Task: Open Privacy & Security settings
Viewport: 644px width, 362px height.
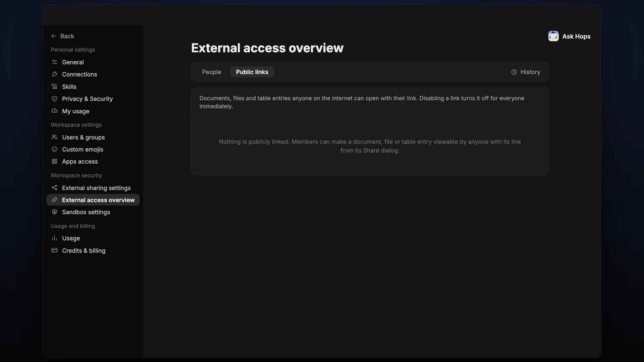Action: pyautogui.click(x=93, y=99)
